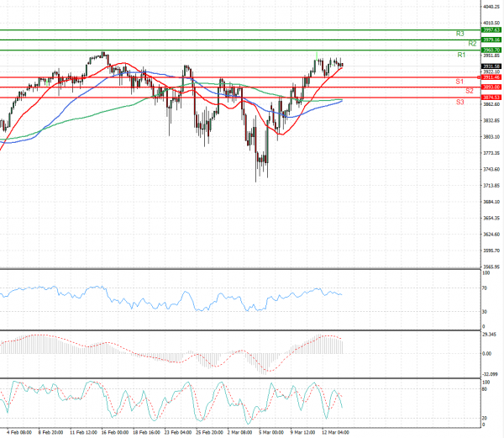Click the 4040.25 price axis label

coord(491,7)
